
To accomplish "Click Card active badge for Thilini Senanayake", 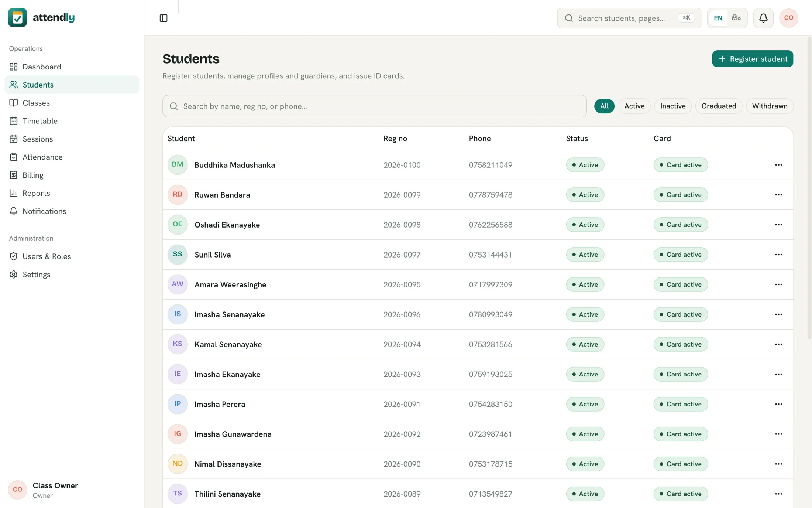I will click(x=680, y=494).
